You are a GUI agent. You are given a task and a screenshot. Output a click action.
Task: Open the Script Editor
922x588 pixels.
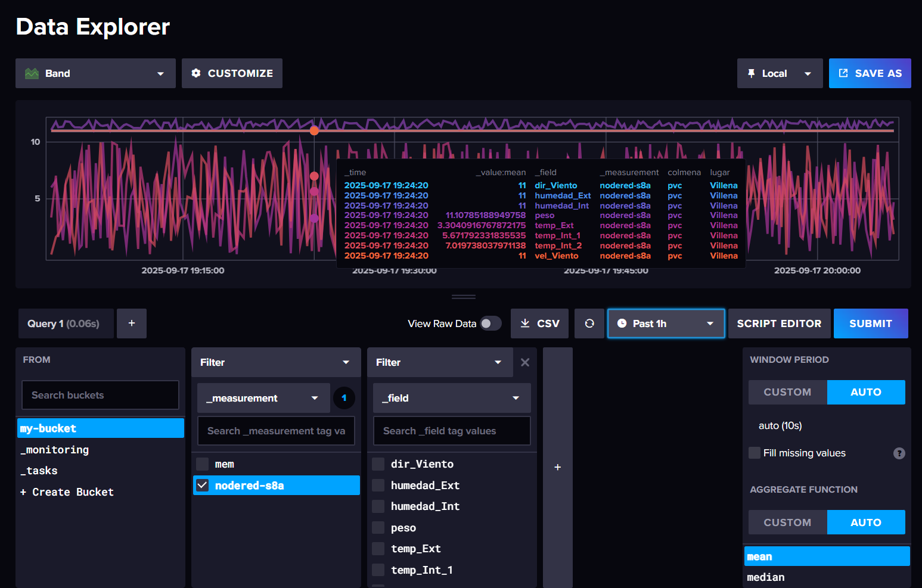pos(779,323)
